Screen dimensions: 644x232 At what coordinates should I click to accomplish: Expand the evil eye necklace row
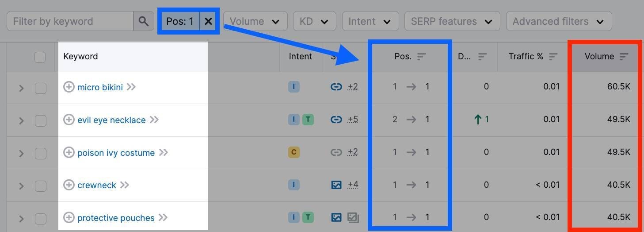21,120
